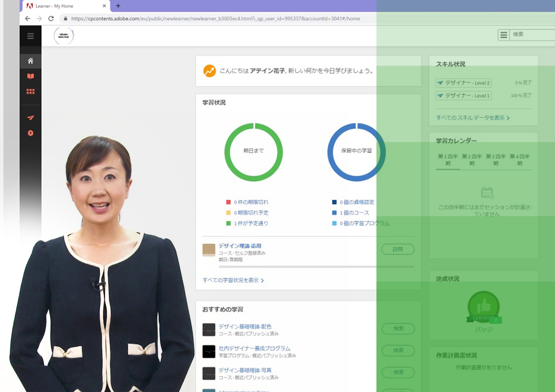Click the hexagon badge icon in sidebar
Screen dimensions: 555x392
pos(30,133)
